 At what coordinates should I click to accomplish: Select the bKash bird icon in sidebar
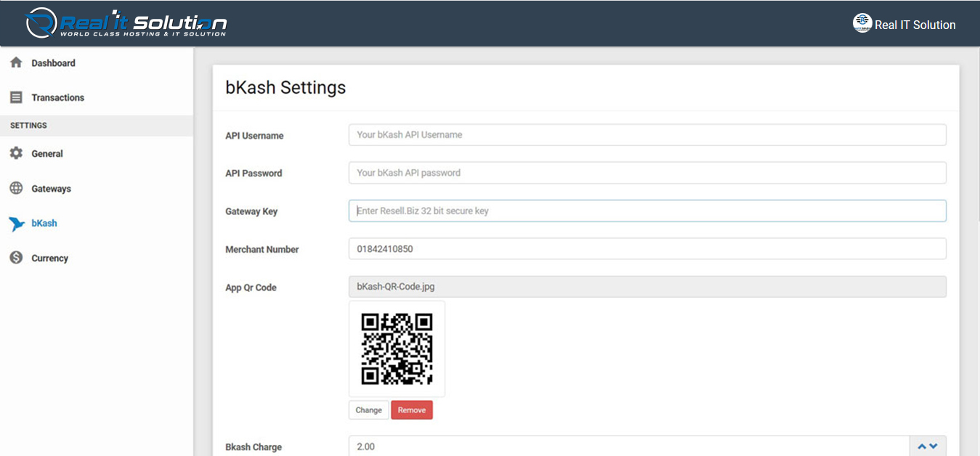(x=17, y=224)
